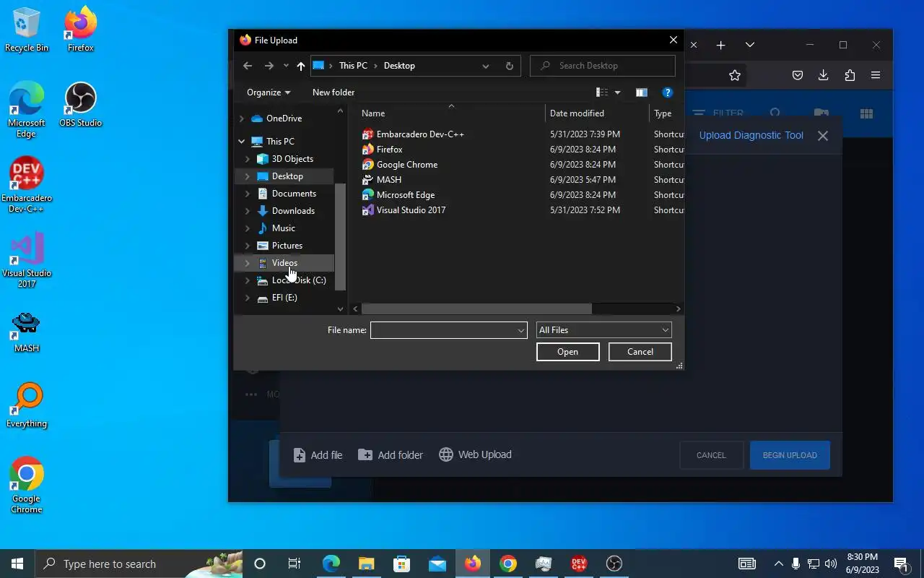Click the Search Desktop field
924x578 pixels.
coord(603,66)
